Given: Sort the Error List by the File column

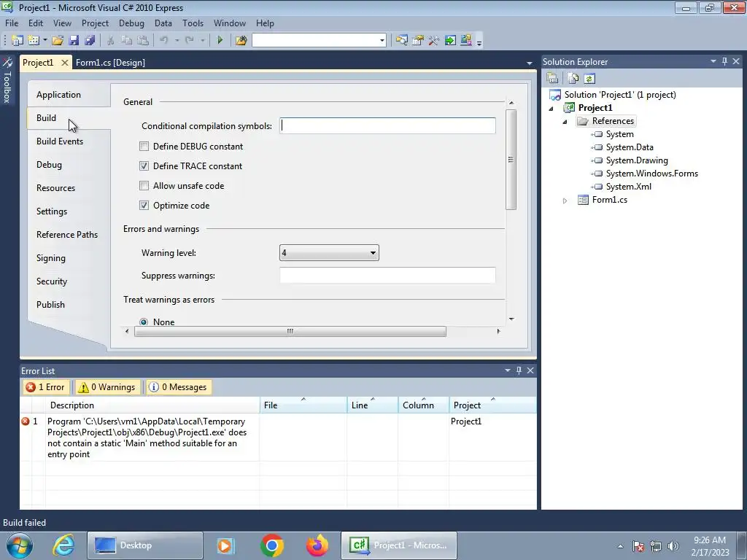Looking at the screenshot, I should coord(303,405).
